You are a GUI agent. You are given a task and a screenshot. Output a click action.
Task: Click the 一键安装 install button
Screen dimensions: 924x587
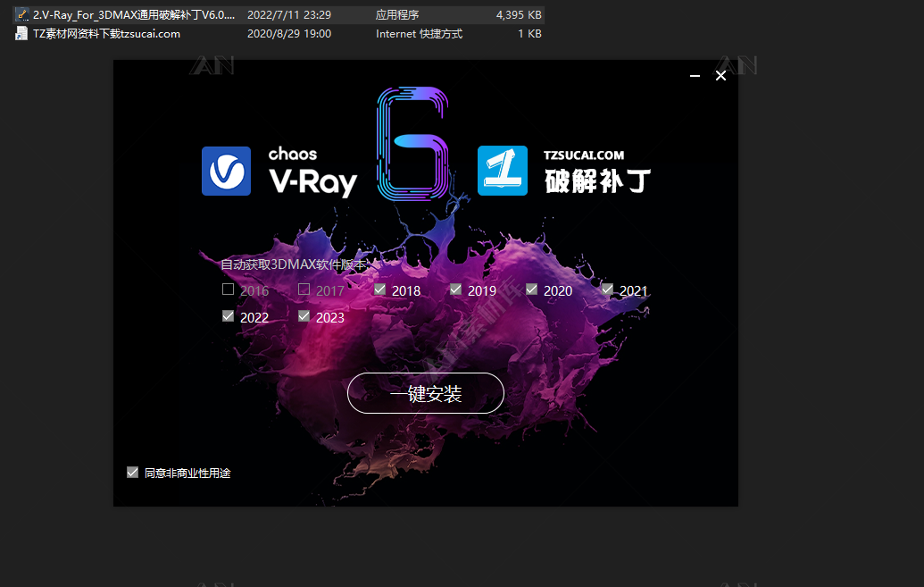[426, 393]
